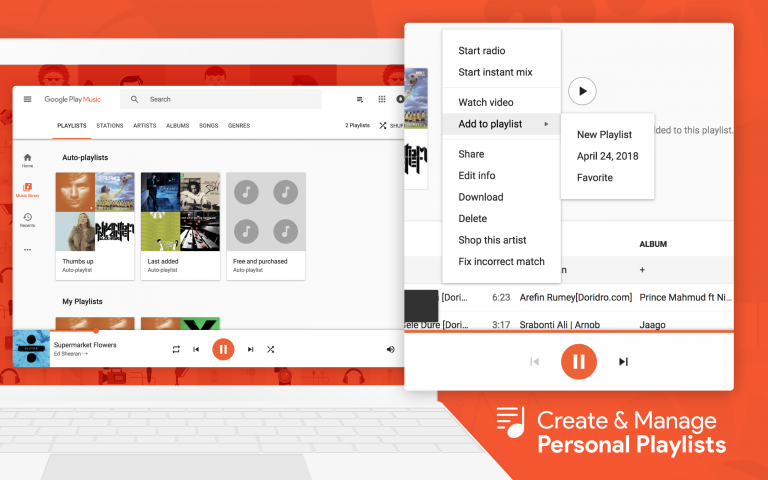Click the Google apps grid icon
768x480 pixels.
[381, 99]
